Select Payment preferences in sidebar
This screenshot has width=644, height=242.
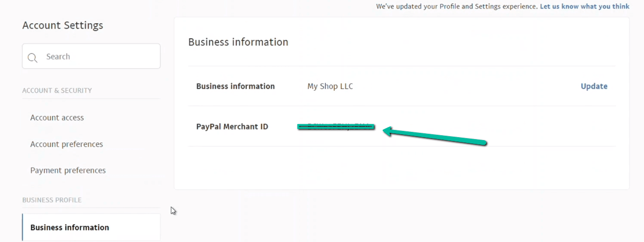(68, 170)
